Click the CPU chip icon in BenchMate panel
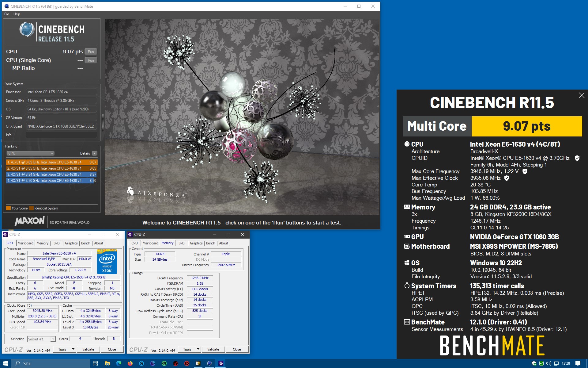 tap(407, 144)
